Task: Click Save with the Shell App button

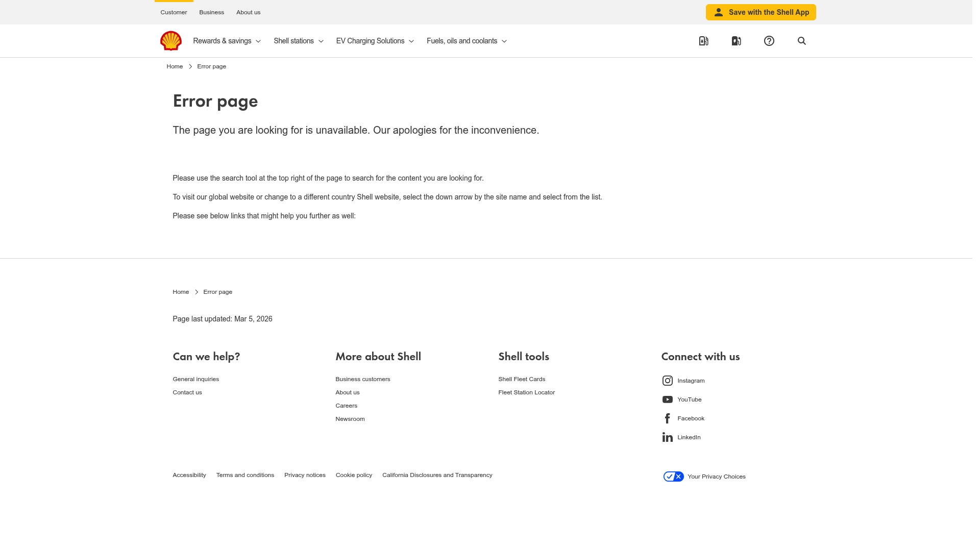Action: pos(761,12)
